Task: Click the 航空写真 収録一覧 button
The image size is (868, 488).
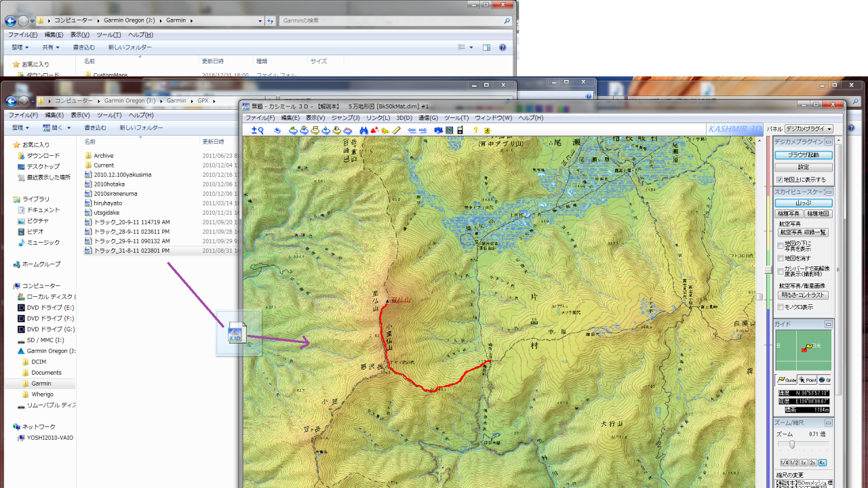Action: (803, 232)
